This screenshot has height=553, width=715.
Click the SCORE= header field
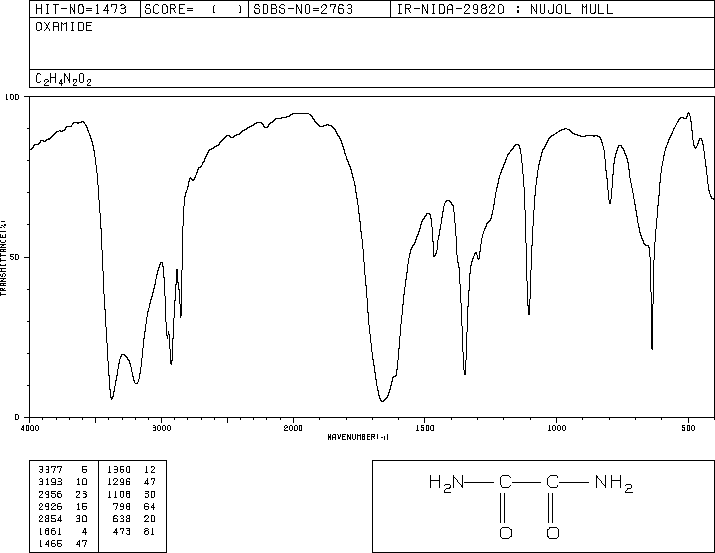pos(194,9)
